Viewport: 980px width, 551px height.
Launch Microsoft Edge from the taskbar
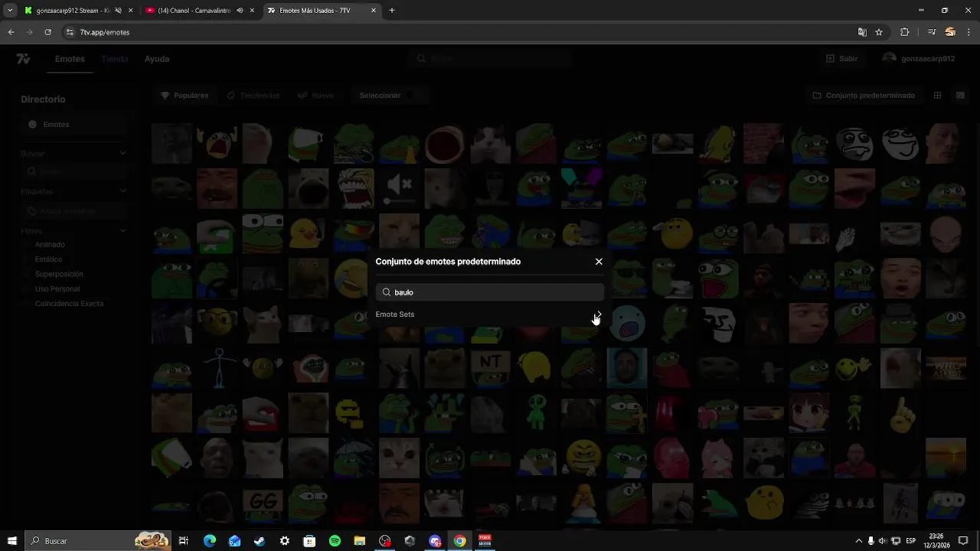[209, 541]
